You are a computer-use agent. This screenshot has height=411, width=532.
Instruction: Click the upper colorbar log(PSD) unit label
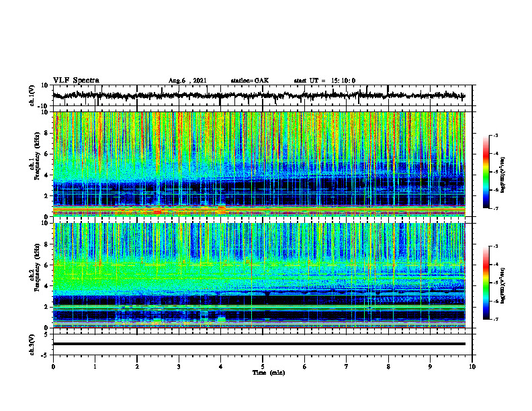pyautogui.click(x=503, y=175)
